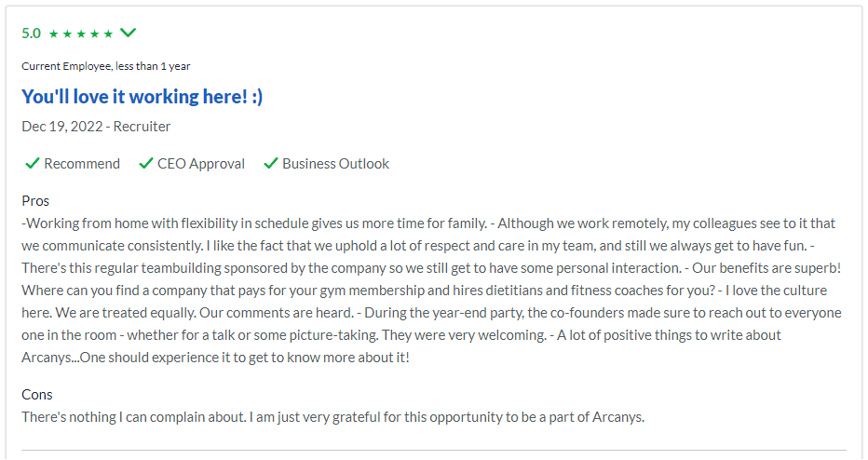Viewport: 868px width, 460px height.
Task: Click the fifth green rating star
Action: pyautogui.click(x=108, y=34)
